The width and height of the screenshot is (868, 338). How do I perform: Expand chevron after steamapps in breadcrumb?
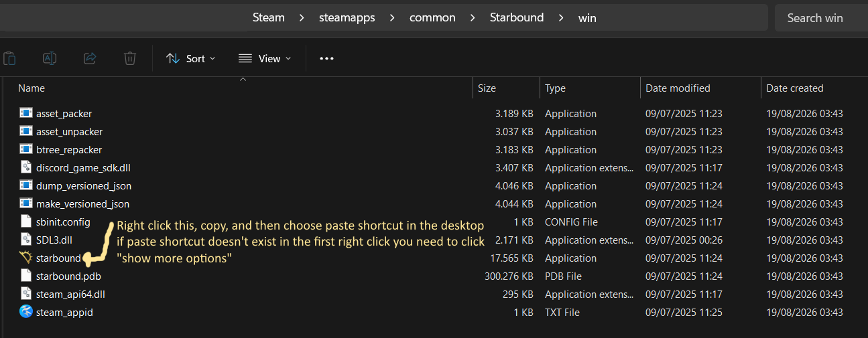(392, 18)
